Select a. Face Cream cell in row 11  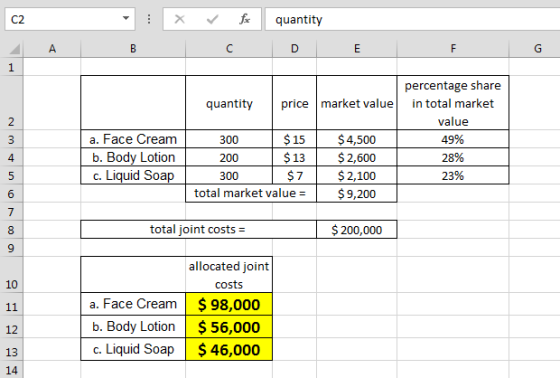(x=133, y=304)
